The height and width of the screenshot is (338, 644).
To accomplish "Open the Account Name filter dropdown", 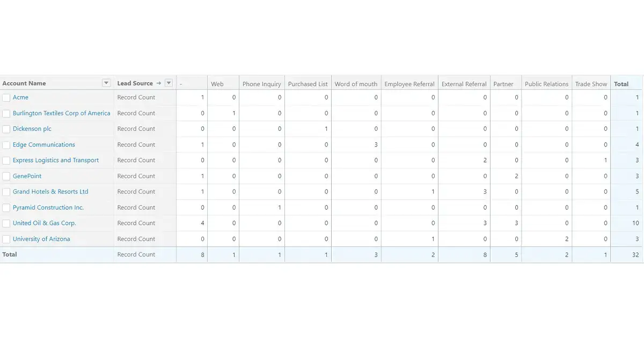I will pos(105,83).
